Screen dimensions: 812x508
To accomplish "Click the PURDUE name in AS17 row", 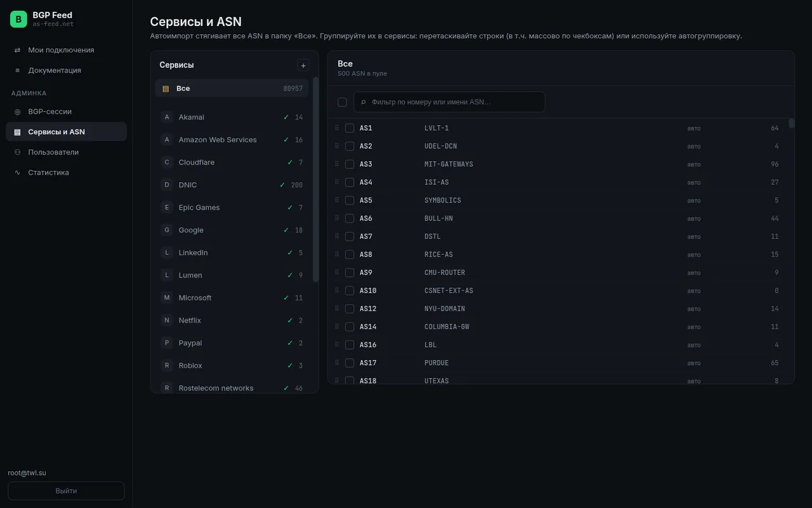I will [436, 363].
